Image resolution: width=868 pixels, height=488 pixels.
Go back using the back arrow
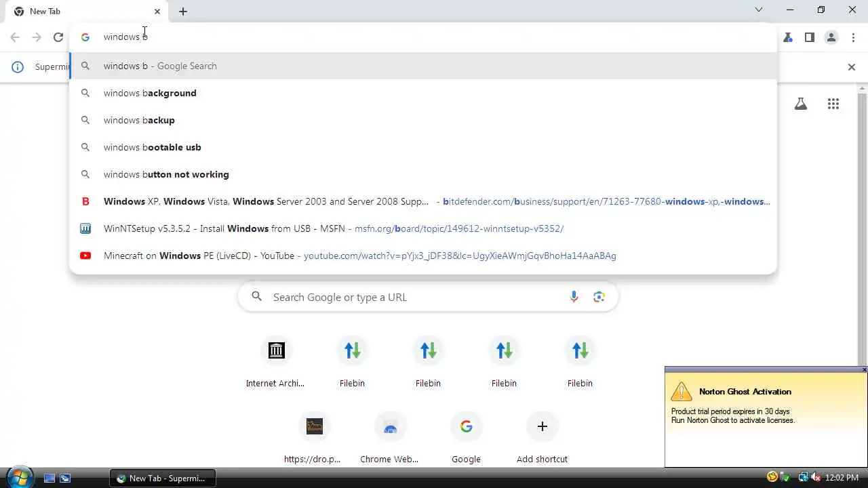click(15, 37)
